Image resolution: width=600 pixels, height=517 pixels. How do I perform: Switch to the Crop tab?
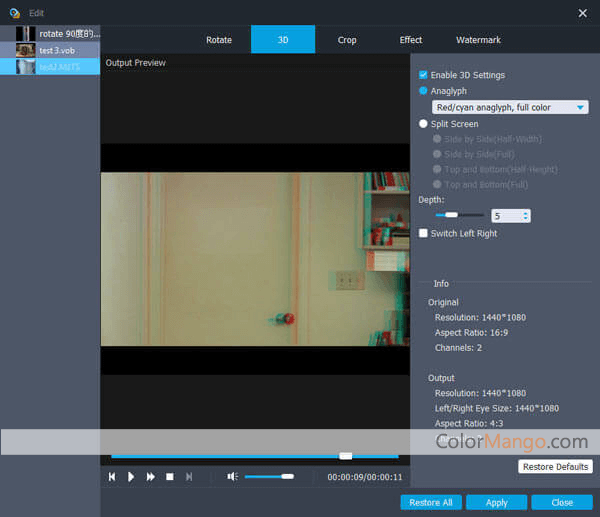[347, 40]
